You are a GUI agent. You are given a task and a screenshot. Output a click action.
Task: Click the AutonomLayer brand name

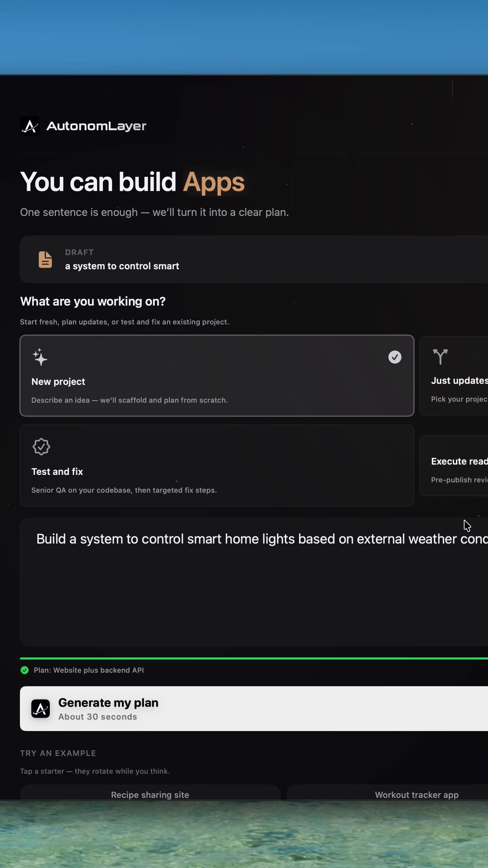click(x=96, y=126)
